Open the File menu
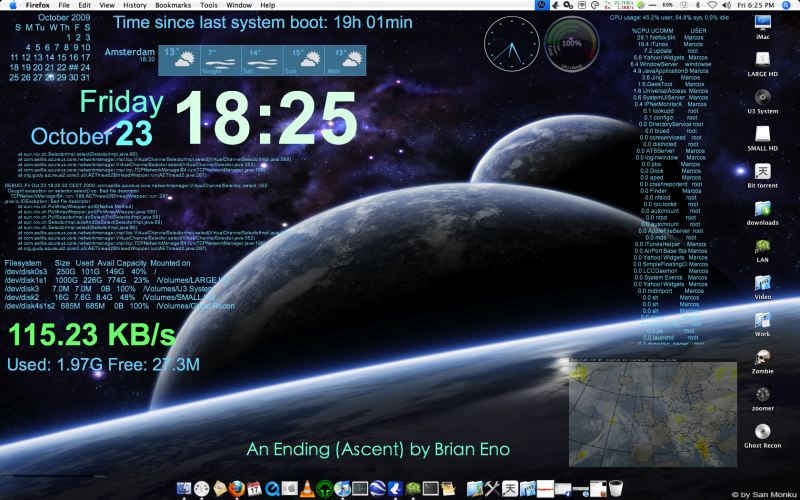 tap(64, 5)
